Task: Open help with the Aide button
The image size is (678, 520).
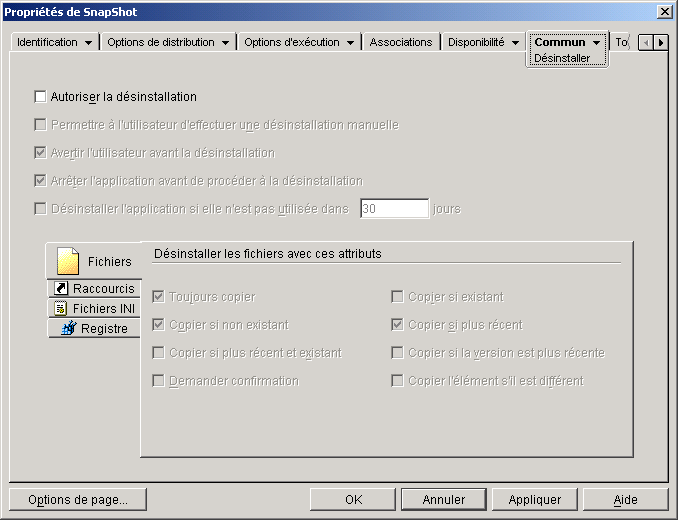Action: (626, 500)
